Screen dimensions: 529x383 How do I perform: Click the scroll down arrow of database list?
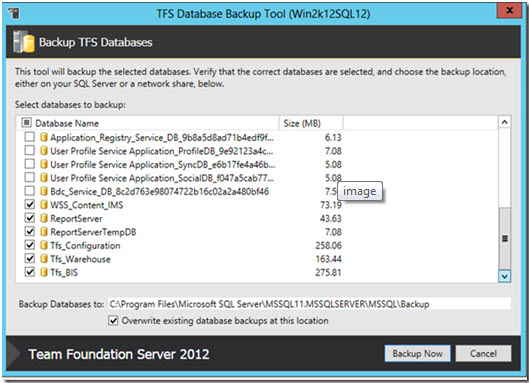(504, 276)
